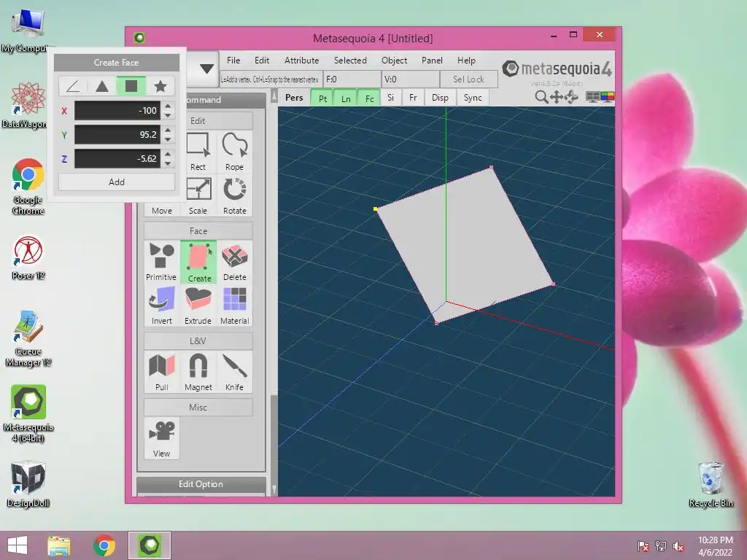Increase the Z coordinate value

168,154
